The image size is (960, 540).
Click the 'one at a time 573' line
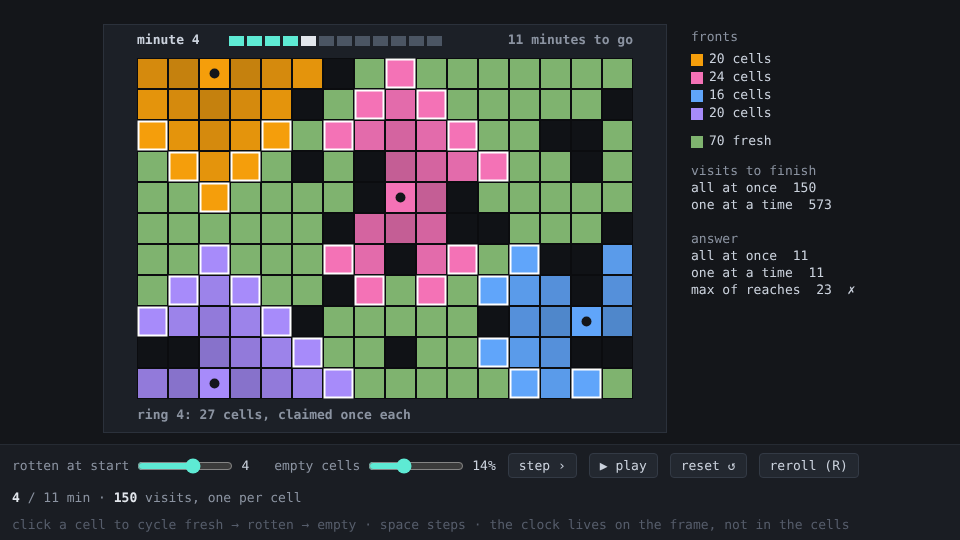pos(761,205)
